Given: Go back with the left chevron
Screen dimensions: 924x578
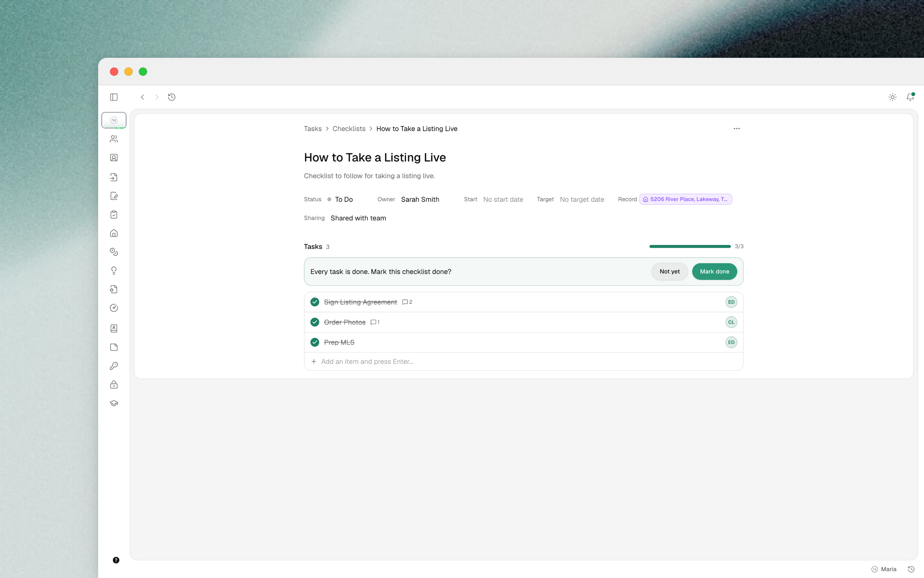Looking at the screenshot, I should 143,97.
